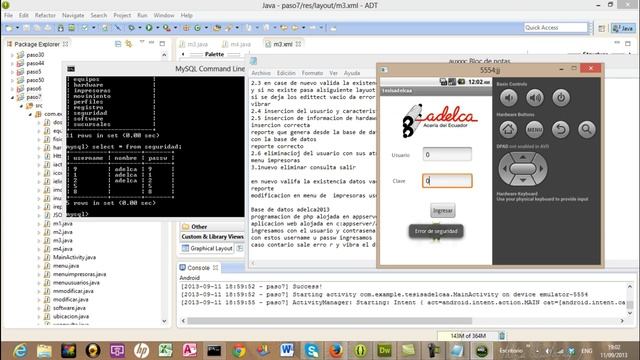Open Android SDK Manager toolbar icon

[x=60, y=28]
